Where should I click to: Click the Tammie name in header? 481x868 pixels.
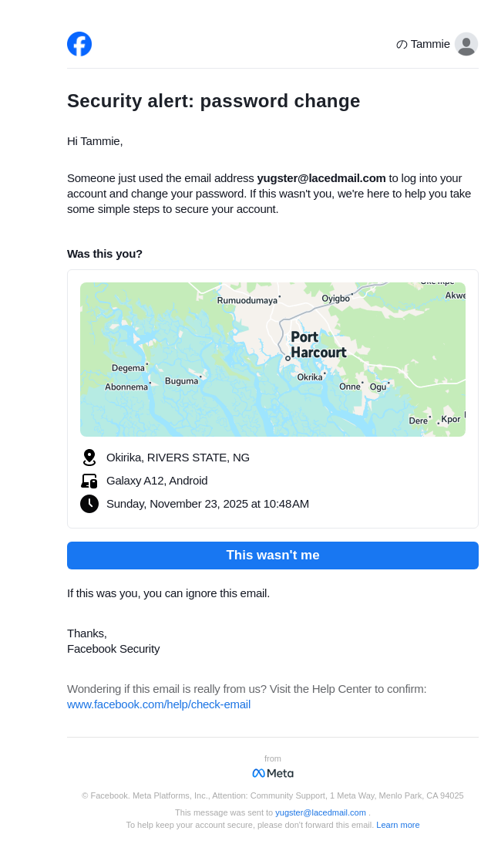coord(430,44)
